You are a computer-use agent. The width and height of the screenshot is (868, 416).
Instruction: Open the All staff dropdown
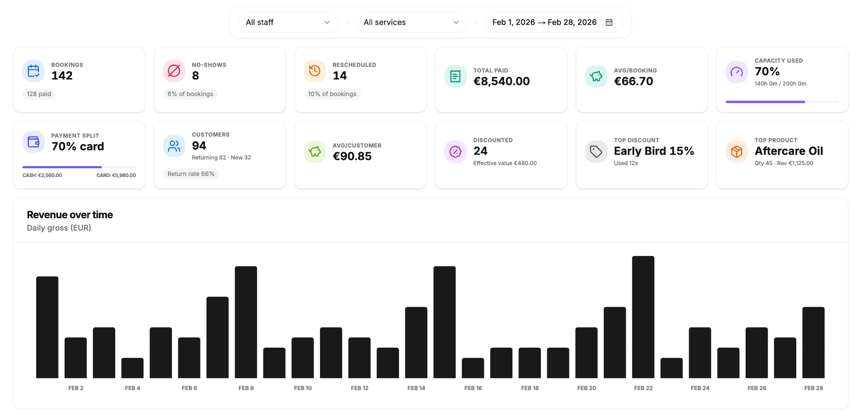click(x=288, y=22)
